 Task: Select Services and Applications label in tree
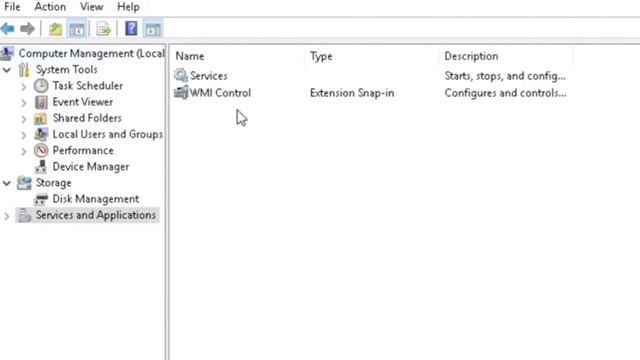[x=96, y=215]
